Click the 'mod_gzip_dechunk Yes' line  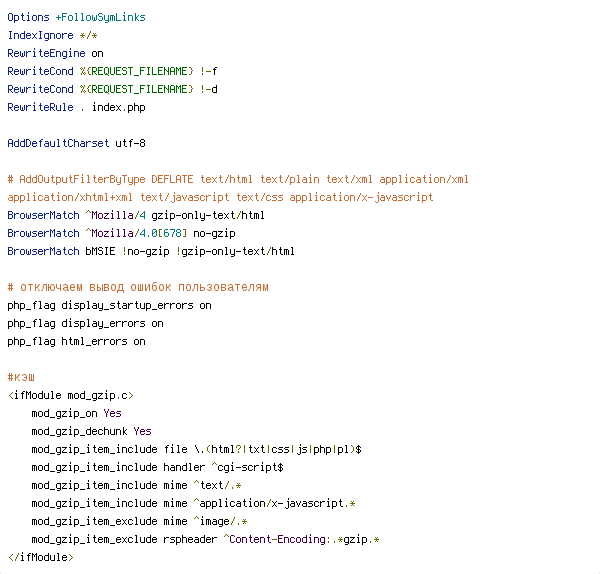point(91,432)
